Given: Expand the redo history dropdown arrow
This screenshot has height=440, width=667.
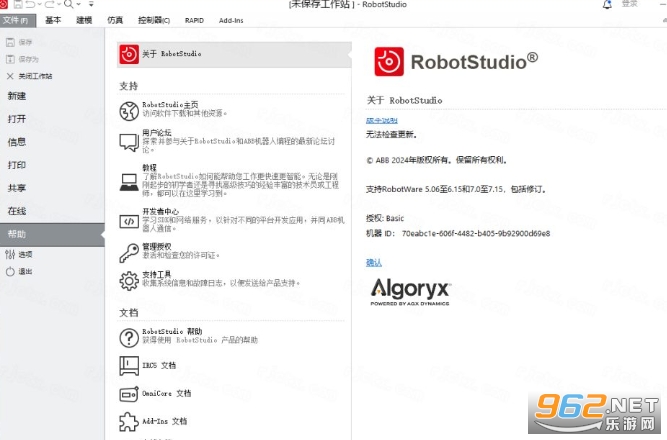Looking at the screenshot, I should tap(58, 5).
